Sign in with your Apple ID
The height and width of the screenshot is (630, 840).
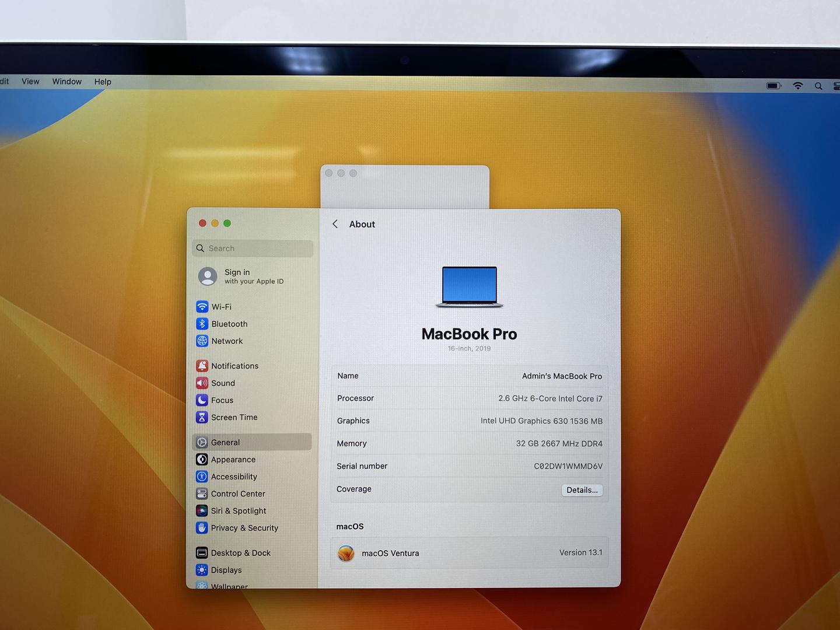tap(254, 276)
